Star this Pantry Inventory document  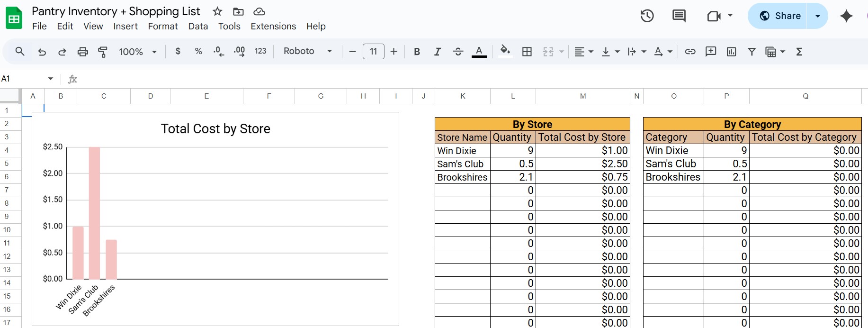coord(217,11)
